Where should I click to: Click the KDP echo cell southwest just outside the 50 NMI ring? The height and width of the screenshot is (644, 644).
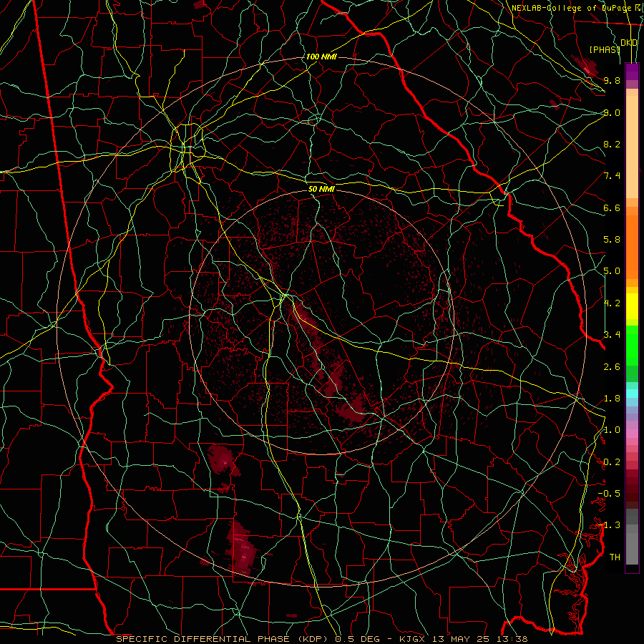223,460
